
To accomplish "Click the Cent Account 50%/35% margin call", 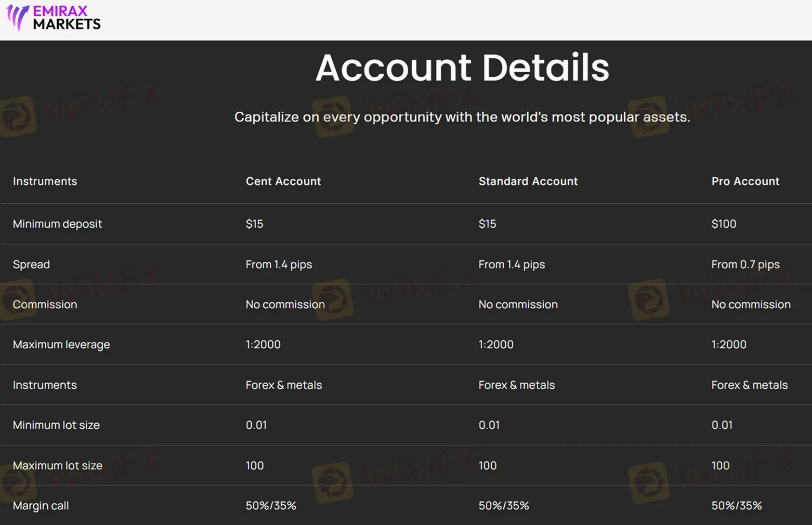I will pyautogui.click(x=271, y=506).
